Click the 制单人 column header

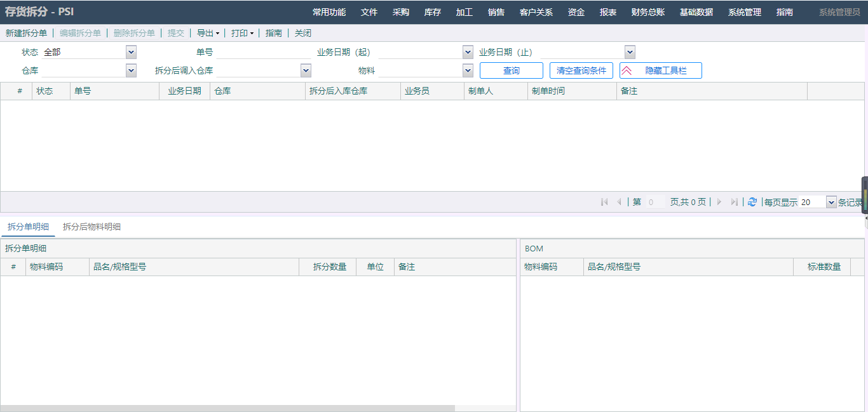(496, 91)
